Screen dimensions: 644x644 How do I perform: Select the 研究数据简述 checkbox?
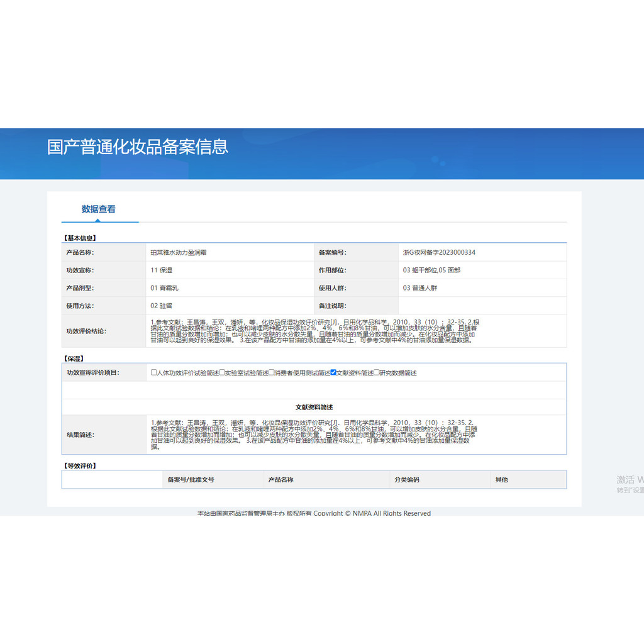pyautogui.click(x=377, y=372)
